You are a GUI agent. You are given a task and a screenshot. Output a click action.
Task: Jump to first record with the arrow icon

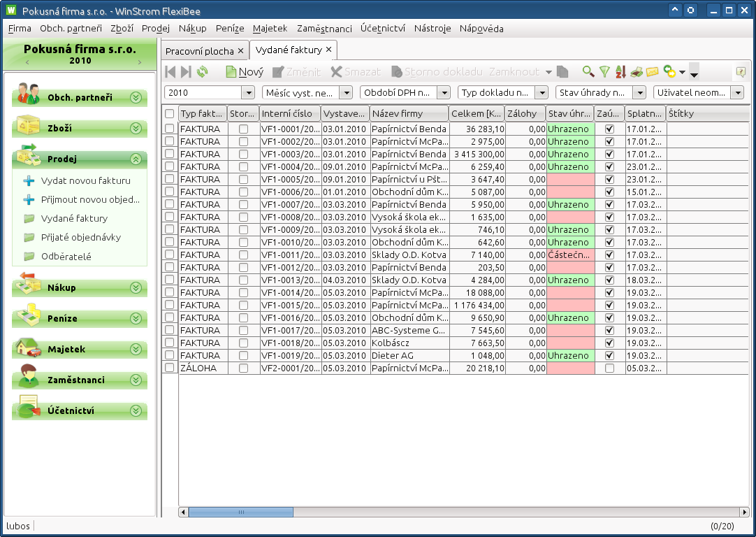170,71
